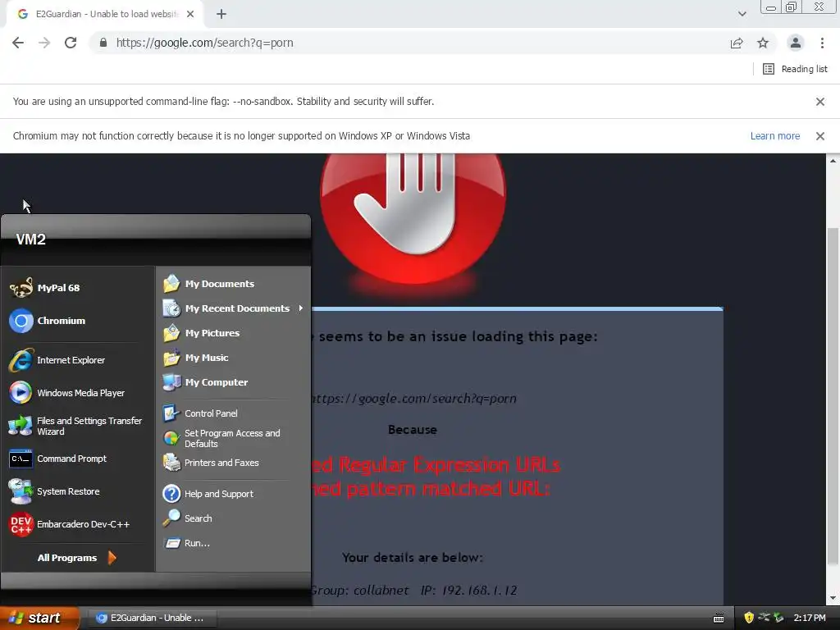Click the page scrollbar down arrow
840x630 pixels.
[x=833, y=598]
